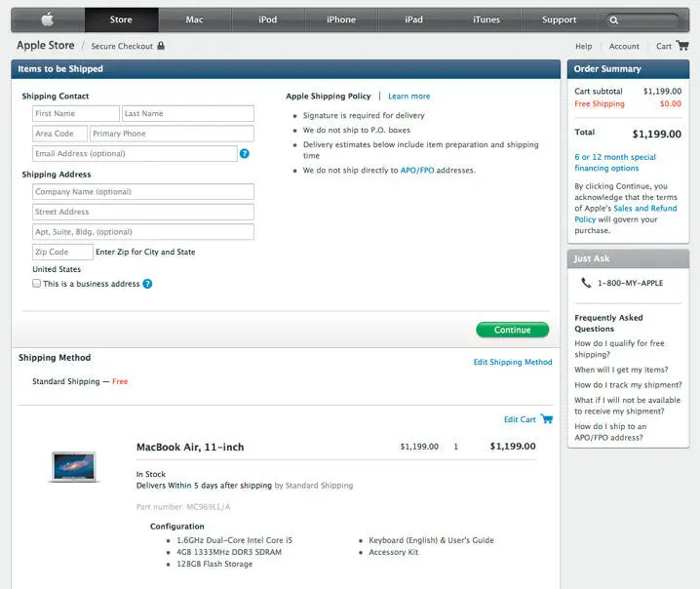This screenshot has height=589, width=700.
Task: Open the iTunes tab
Action: click(486, 20)
